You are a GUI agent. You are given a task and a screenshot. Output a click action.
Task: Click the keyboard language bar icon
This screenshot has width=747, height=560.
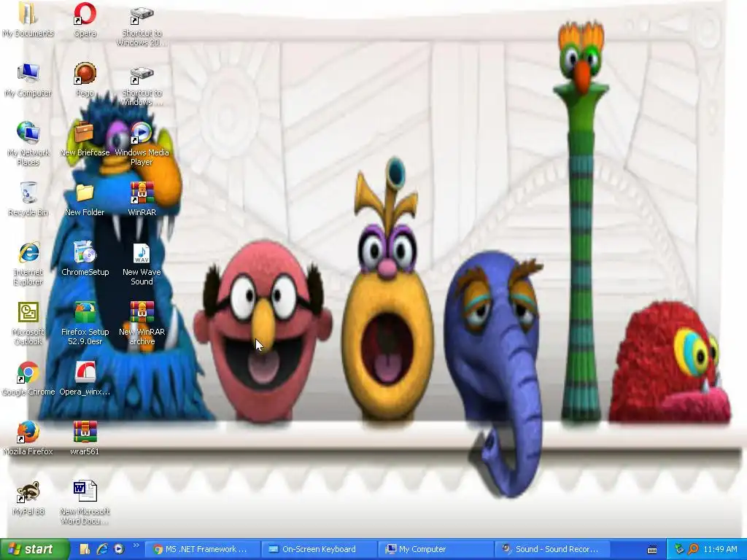click(652, 550)
